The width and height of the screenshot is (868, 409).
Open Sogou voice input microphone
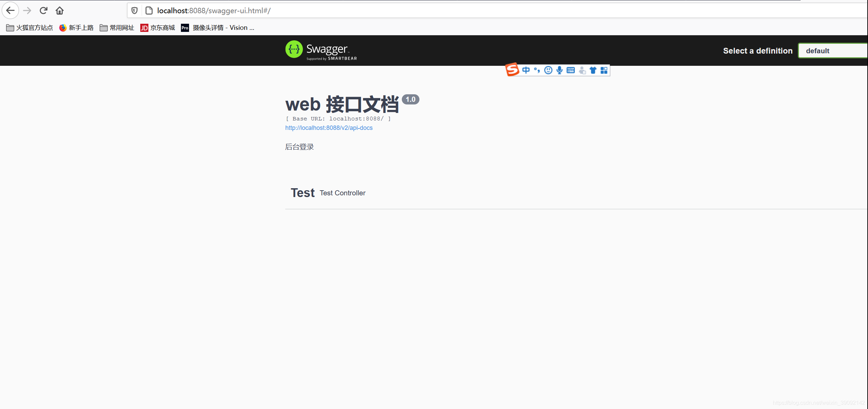(x=559, y=70)
